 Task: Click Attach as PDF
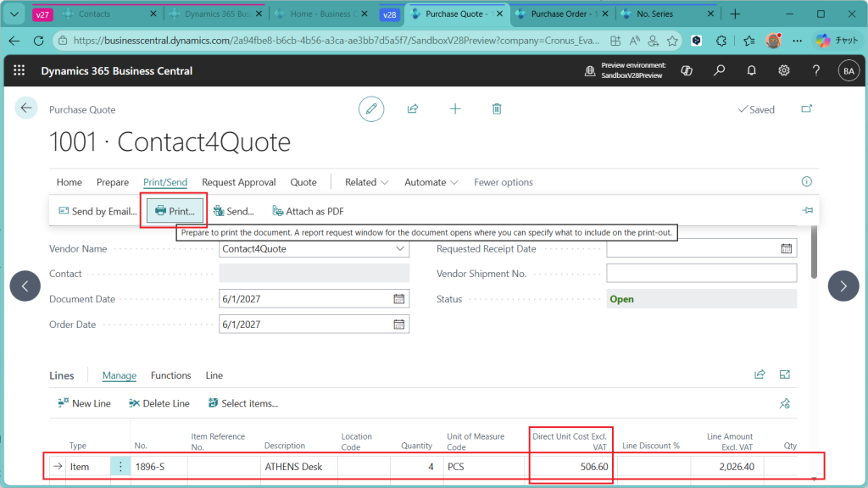tap(308, 211)
